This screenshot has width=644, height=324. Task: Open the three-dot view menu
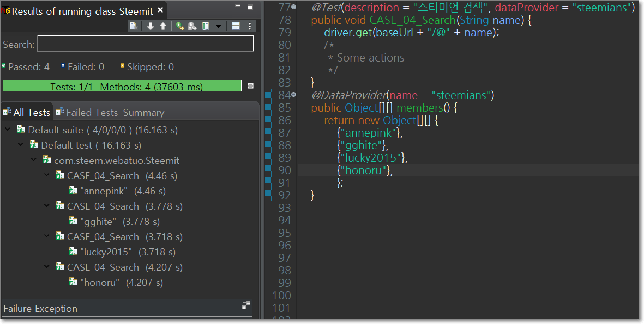(x=250, y=26)
